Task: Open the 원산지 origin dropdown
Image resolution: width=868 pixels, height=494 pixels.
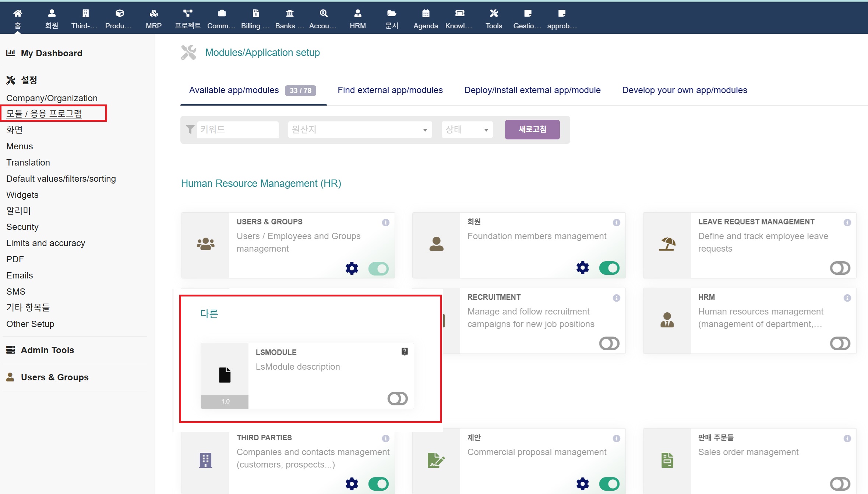Action: pyautogui.click(x=360, y=129)
